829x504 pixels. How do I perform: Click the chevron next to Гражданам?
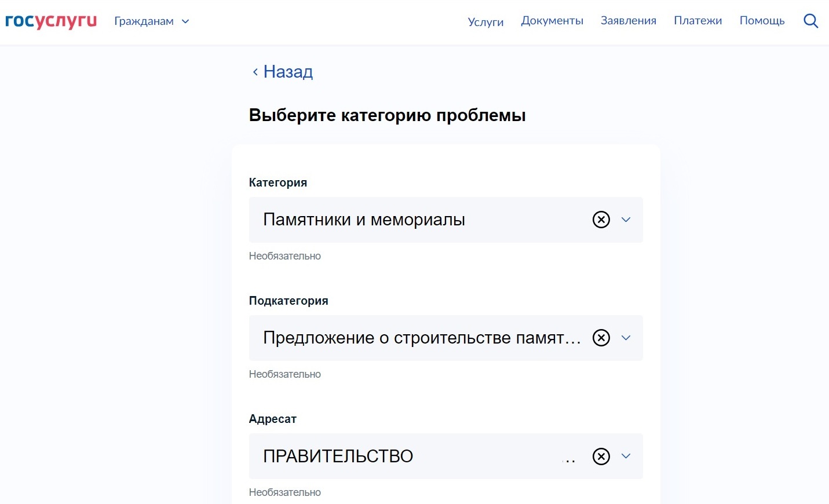click(185, 21)
